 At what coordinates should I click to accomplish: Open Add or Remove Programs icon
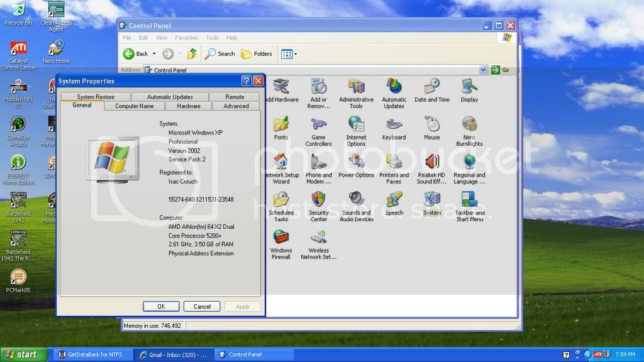(318, 94)
